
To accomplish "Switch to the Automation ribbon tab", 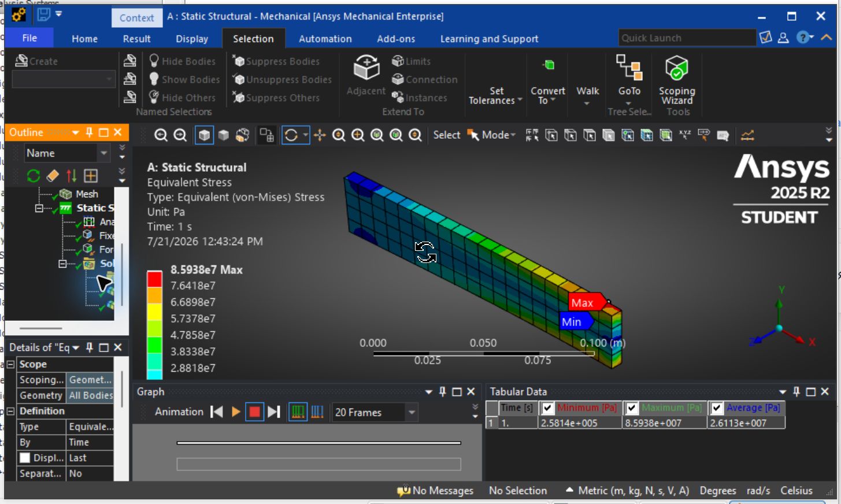I will coord(325,39).
